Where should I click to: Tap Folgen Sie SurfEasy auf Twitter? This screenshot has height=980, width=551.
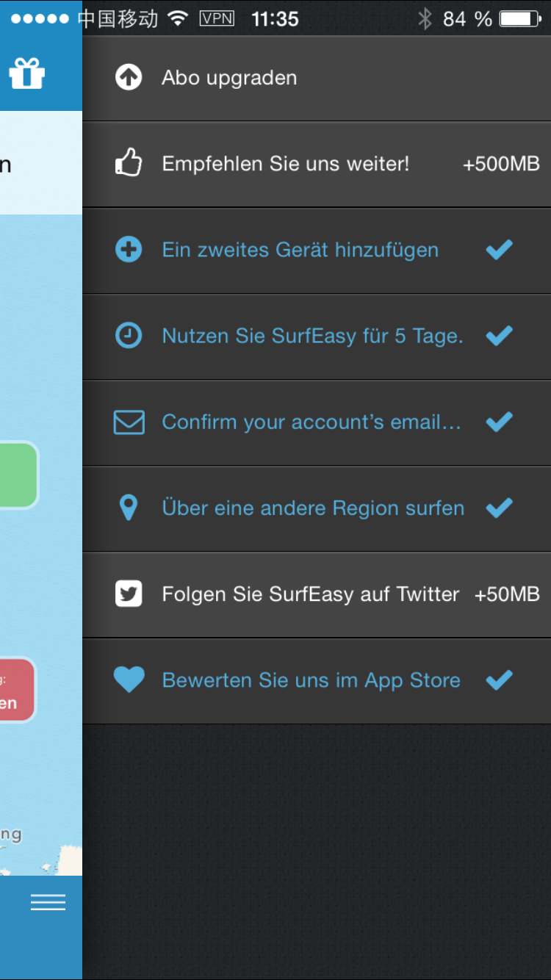tap(310, 594)
